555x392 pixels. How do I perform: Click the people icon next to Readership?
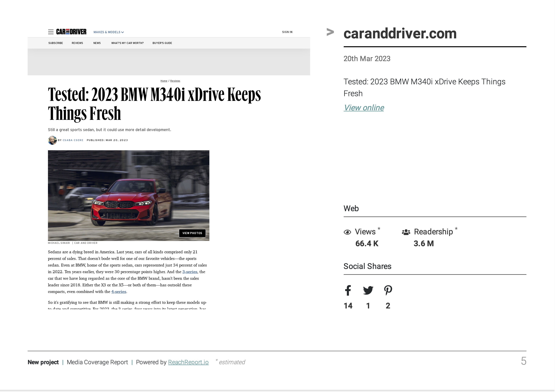coord(406,232)
